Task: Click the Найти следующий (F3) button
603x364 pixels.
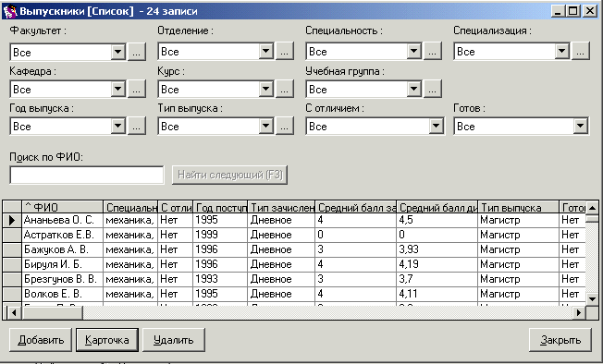Action: (x=230, y=176)
